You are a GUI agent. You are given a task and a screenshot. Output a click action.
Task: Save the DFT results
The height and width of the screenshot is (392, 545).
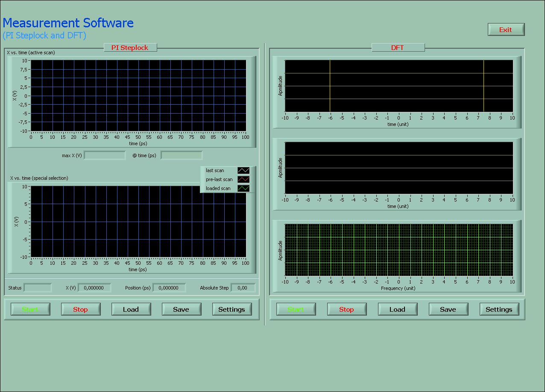[x=448, y=309]
